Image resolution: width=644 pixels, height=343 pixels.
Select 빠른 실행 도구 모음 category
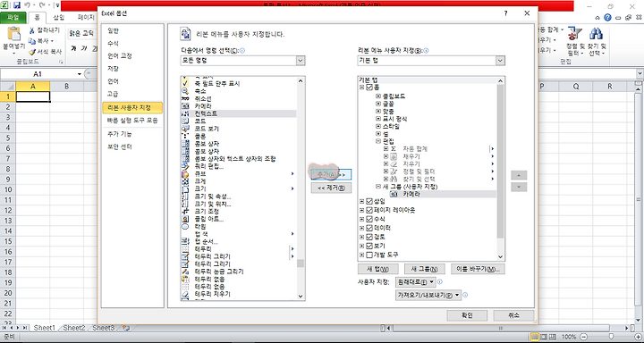132,121
